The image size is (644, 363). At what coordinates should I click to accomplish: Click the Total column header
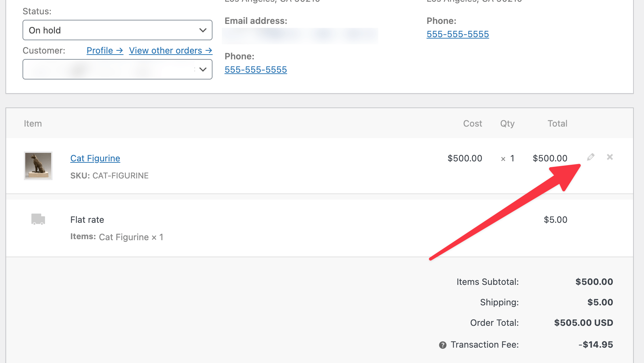557,123
